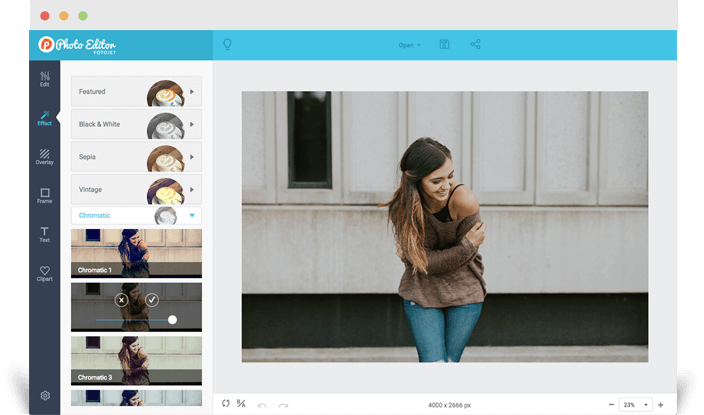704x415 pixels.
Task: Select the Effect magic wand tab
Action: tap(44, 118)
